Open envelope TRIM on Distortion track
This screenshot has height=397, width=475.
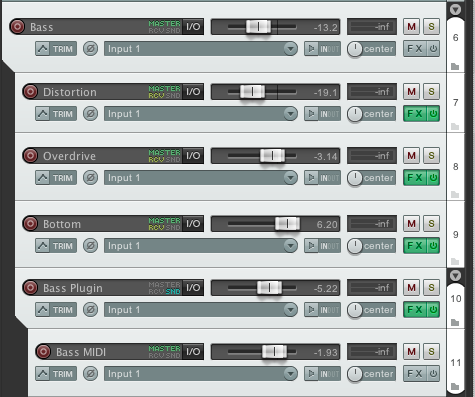tap(56, 114)
